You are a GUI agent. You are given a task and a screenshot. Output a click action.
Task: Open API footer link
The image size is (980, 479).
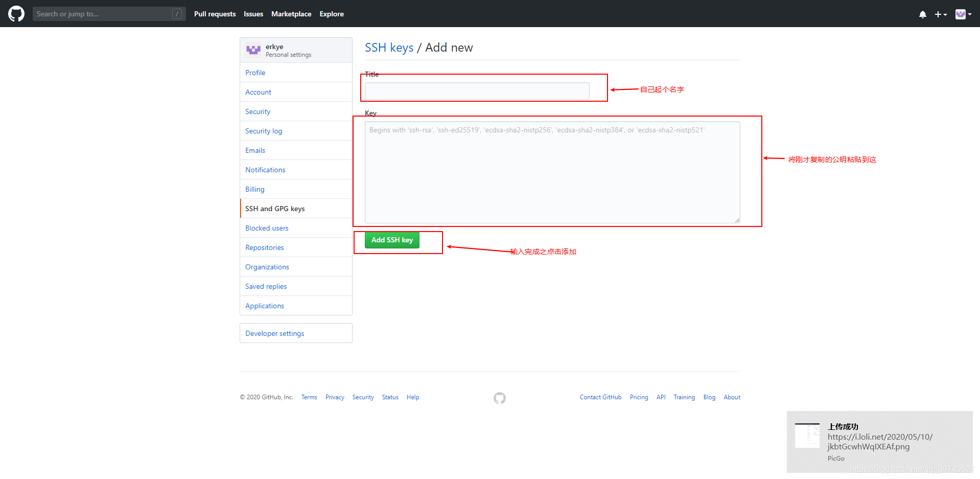click(661, 397)
